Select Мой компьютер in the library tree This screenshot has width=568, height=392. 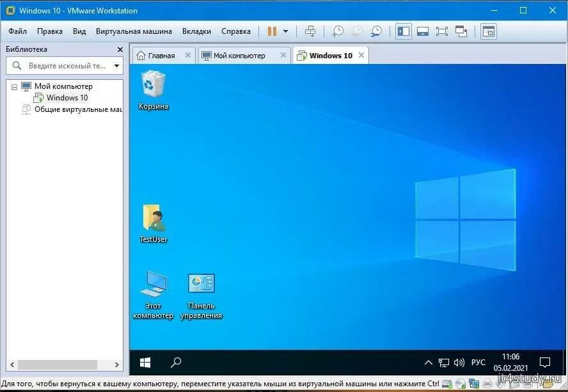click(63, 86)
